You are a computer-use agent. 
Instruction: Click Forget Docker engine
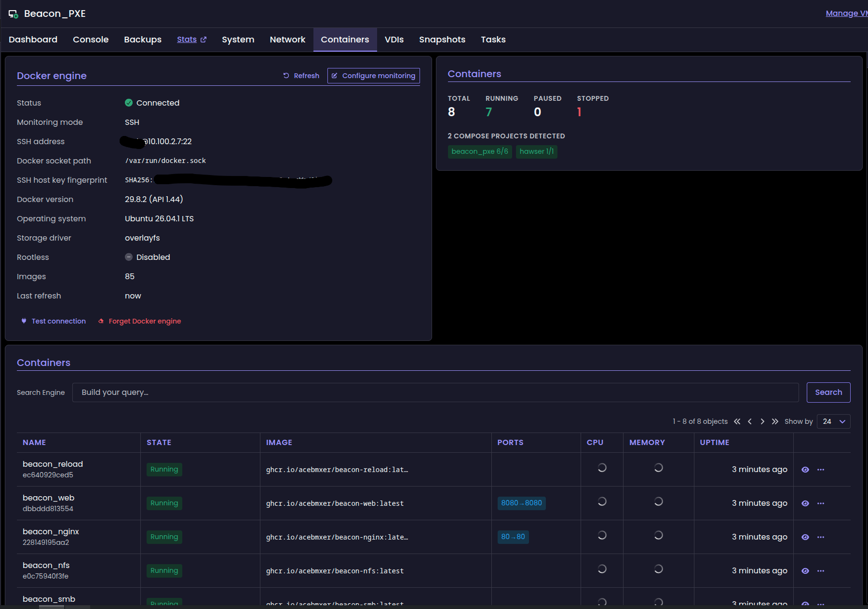(x=140, y=321)
